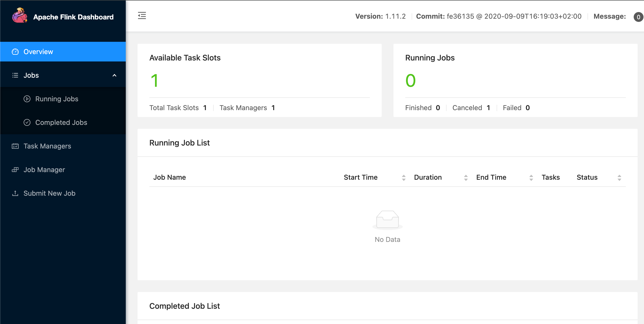Collapse the sidebar with menu-fold icon
Viewport: 644px width, 324px height.
[x=142, y=16]
